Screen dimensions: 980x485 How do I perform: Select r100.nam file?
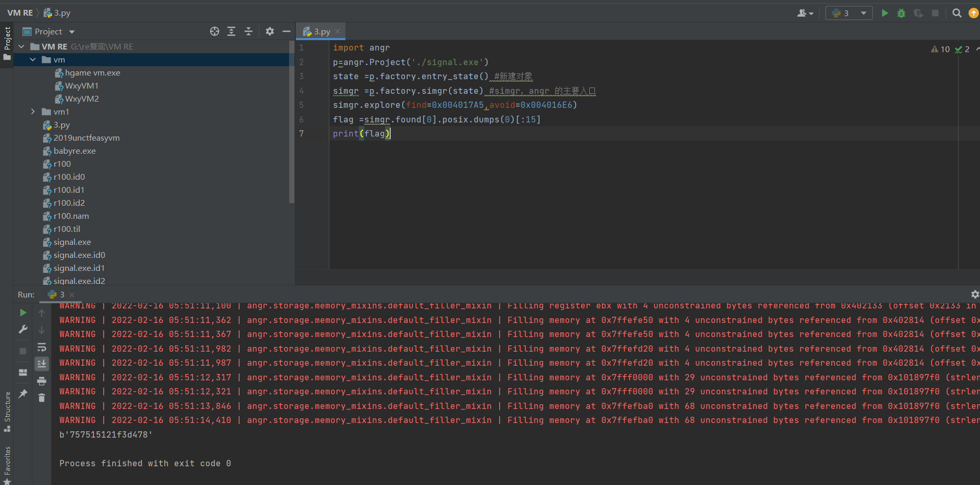[x=71, y=216]
